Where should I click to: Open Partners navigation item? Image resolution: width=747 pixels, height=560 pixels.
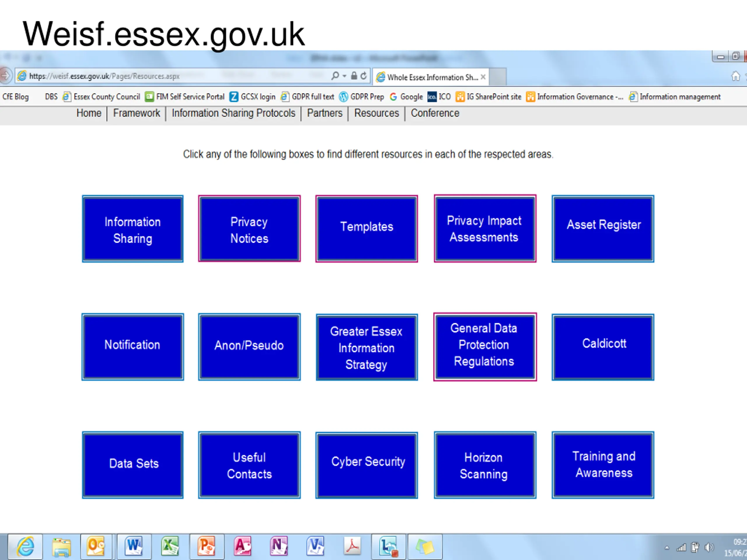324,113
